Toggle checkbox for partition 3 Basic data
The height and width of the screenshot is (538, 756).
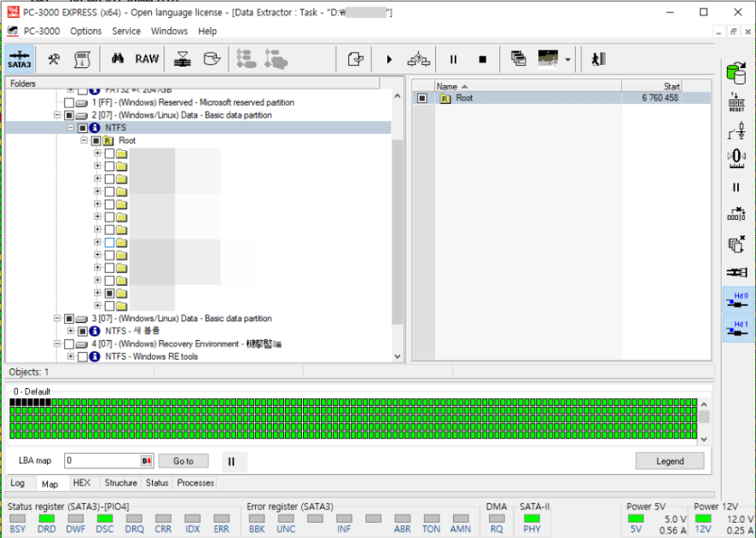pyautogui.click(x=69, y=319)
